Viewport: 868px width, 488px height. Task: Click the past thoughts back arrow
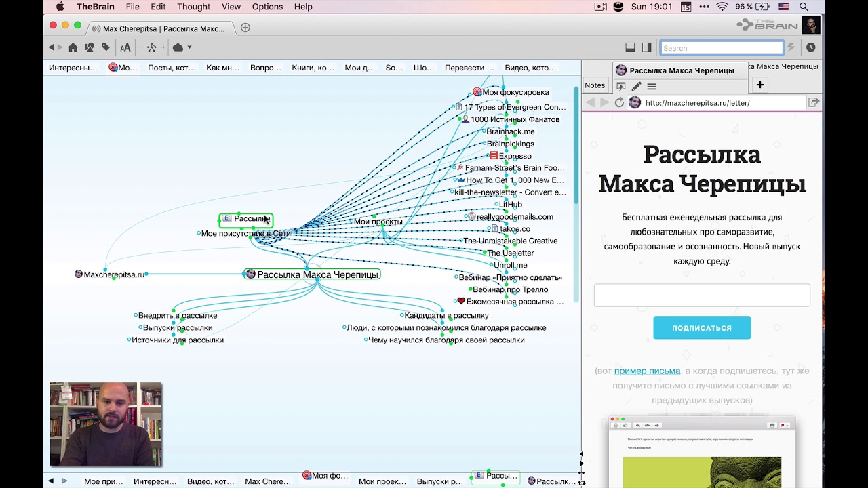click(x=51, y=481)
